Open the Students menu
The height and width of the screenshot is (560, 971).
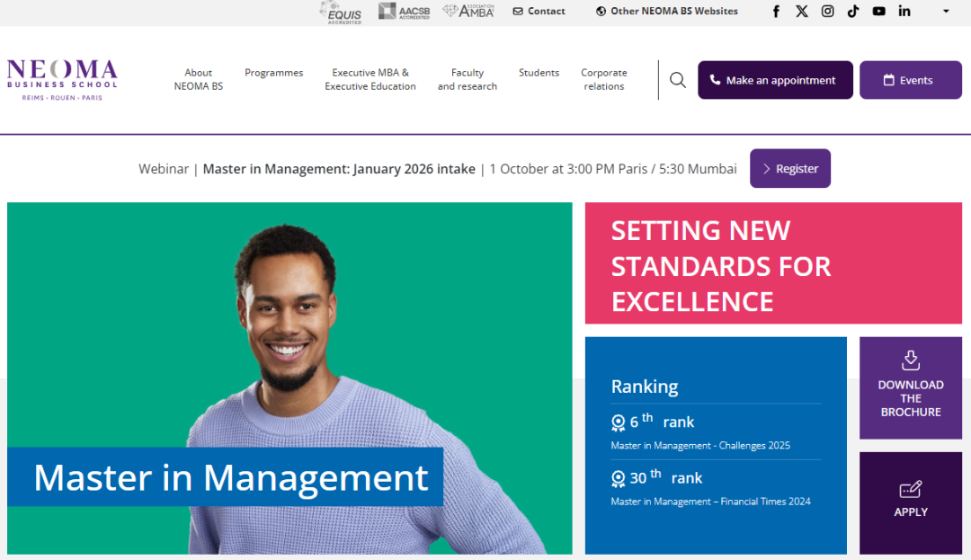[539, 73]
